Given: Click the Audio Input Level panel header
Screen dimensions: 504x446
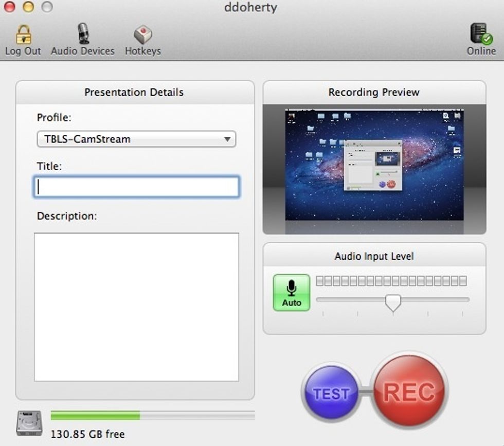Looking at the screenshot, I should 374,256.
